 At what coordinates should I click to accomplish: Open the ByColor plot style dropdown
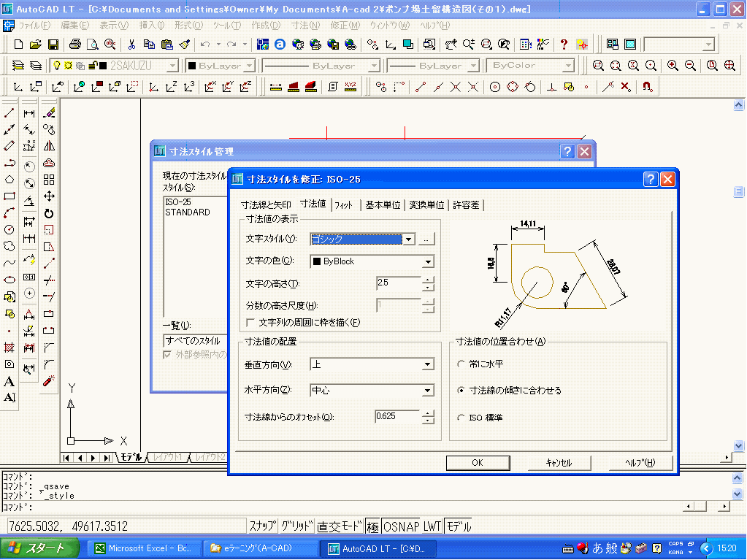click(568, 66)
